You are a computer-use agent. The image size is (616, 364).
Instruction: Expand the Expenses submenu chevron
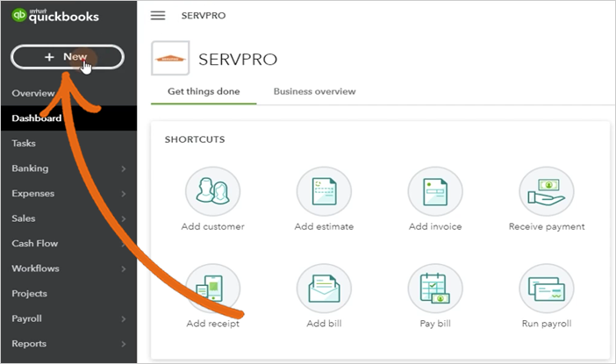pos(124,194)
